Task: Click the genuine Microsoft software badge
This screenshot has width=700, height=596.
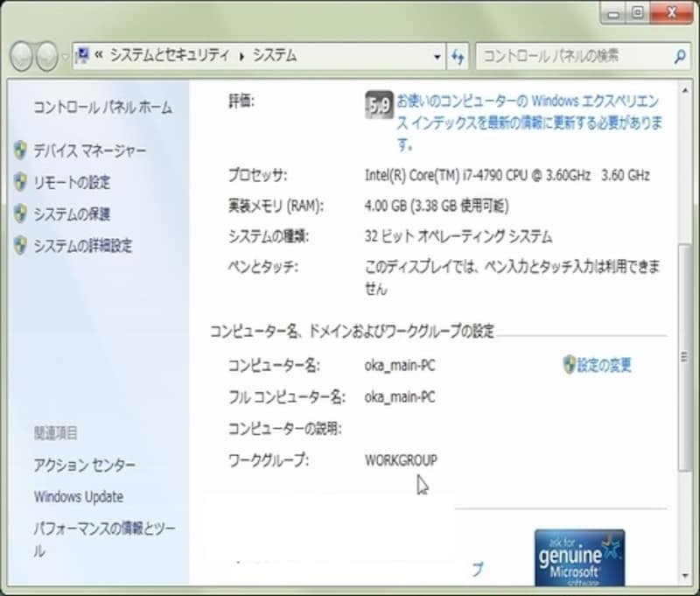Action: coord(579,557)
